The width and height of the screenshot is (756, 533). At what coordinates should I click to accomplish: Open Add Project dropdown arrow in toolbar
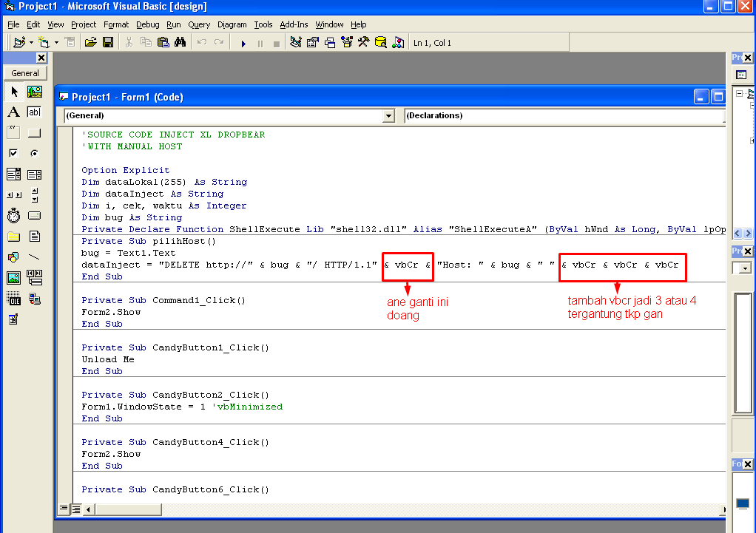pos(31,42)
